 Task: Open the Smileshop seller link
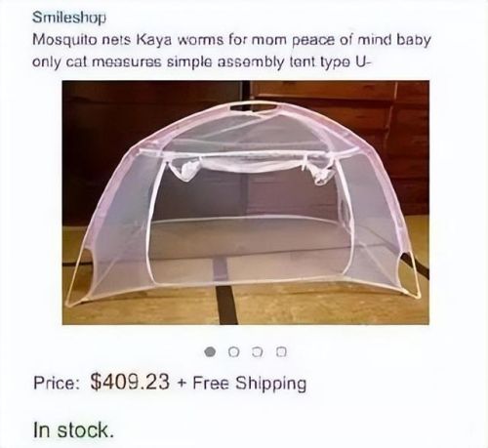pyautogui.click(x=69, y=17)
